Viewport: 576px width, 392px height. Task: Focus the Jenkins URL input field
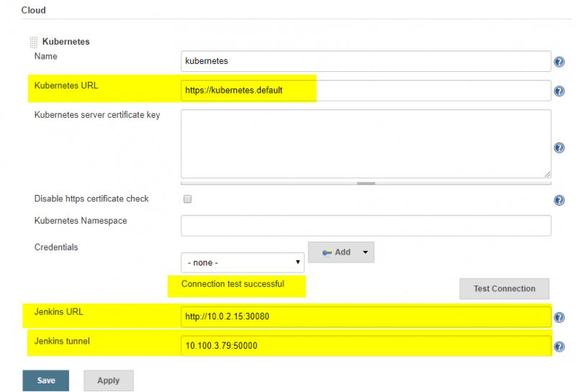coord(366,316)
